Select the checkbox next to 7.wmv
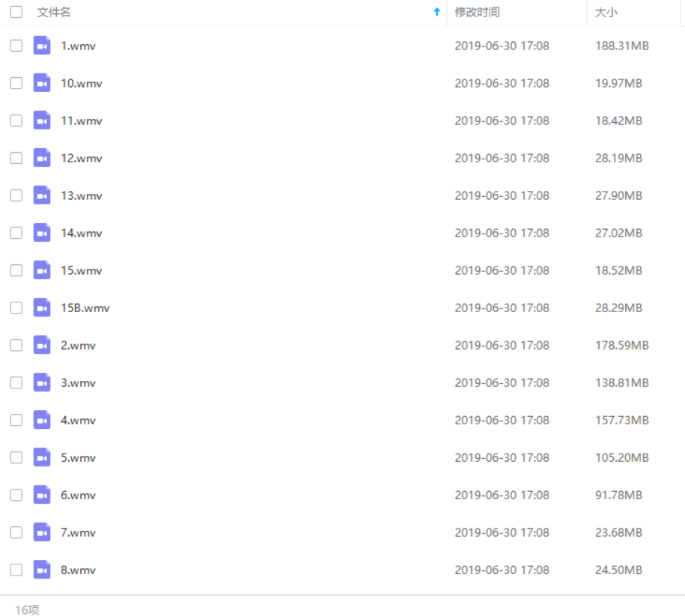This screenshot has height=616, width=685. point(16,532)
